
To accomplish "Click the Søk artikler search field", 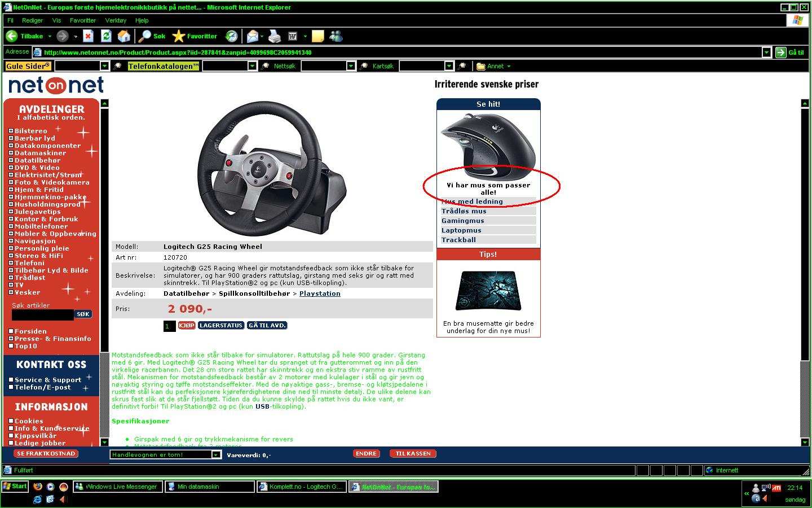I will coord(42,315).
